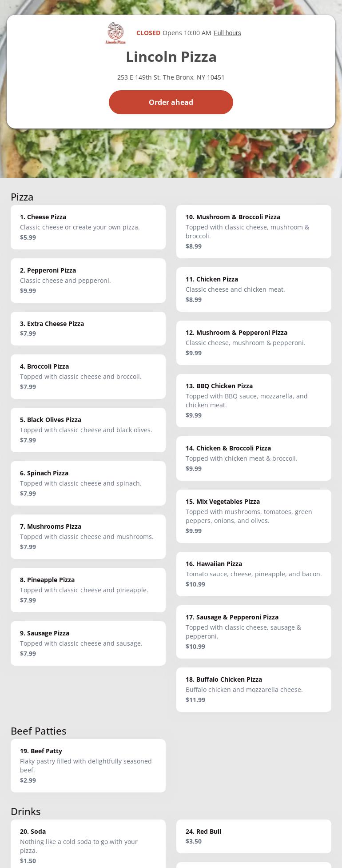Pick the Extra Cheese Pizza item
342x868 pixels.
click(x=88, y=328)
